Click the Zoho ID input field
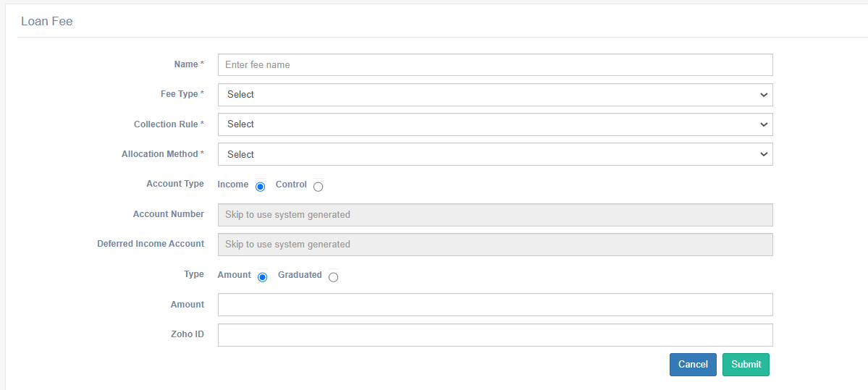 tap(494, 335)
